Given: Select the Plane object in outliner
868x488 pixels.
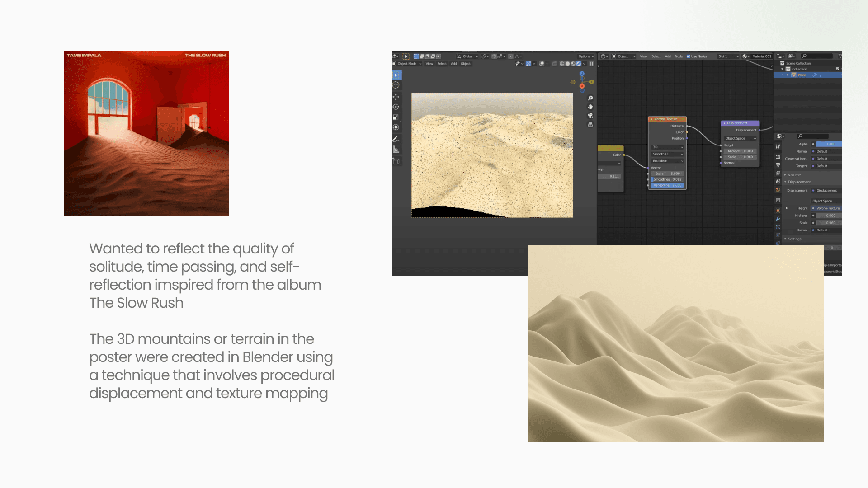Looking at the screenshot, I should (x=802, y=75).
